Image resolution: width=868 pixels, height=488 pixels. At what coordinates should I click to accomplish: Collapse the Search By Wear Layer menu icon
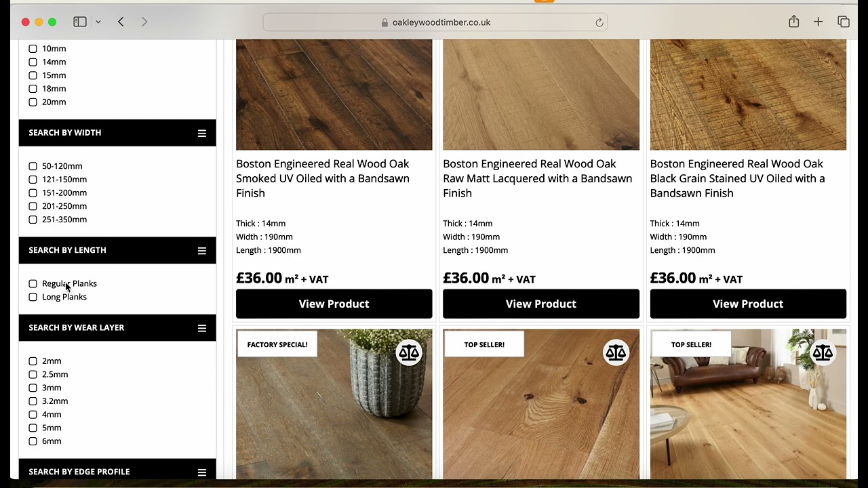coord(201,328)
